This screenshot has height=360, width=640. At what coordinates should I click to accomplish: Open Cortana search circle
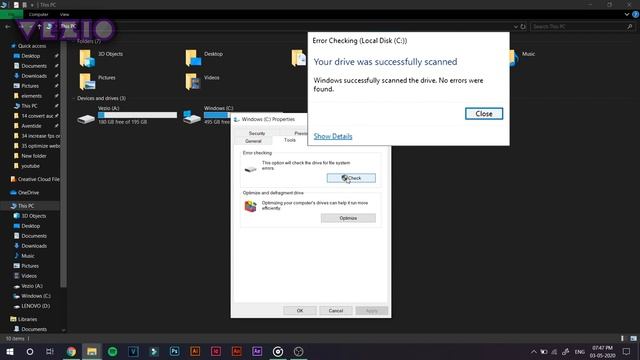tap(30, 351)
